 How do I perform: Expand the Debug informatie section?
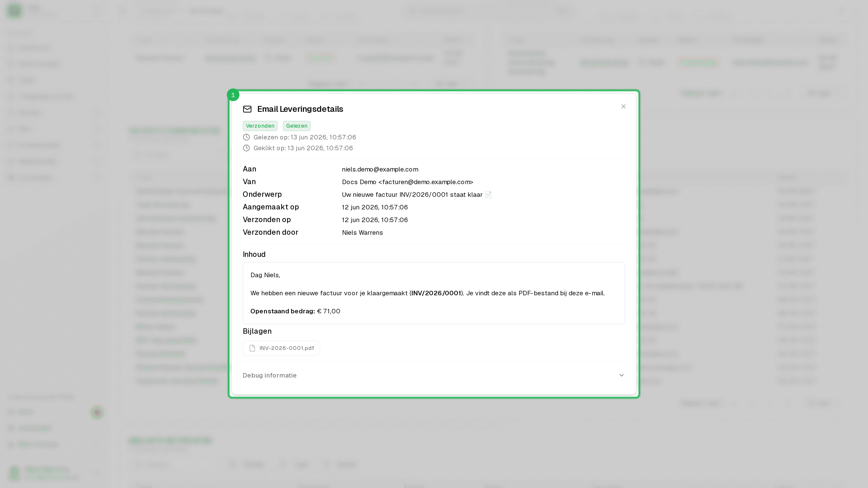point(434,375)
